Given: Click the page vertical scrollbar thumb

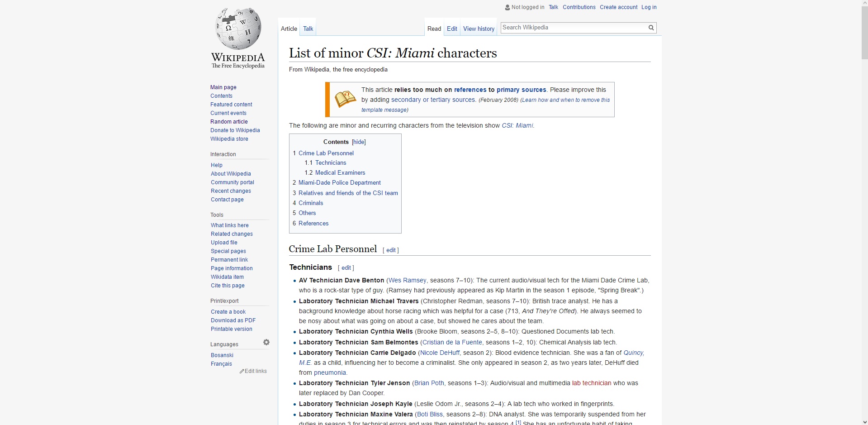Looking at the screenshot, I should tap(864, 33).
